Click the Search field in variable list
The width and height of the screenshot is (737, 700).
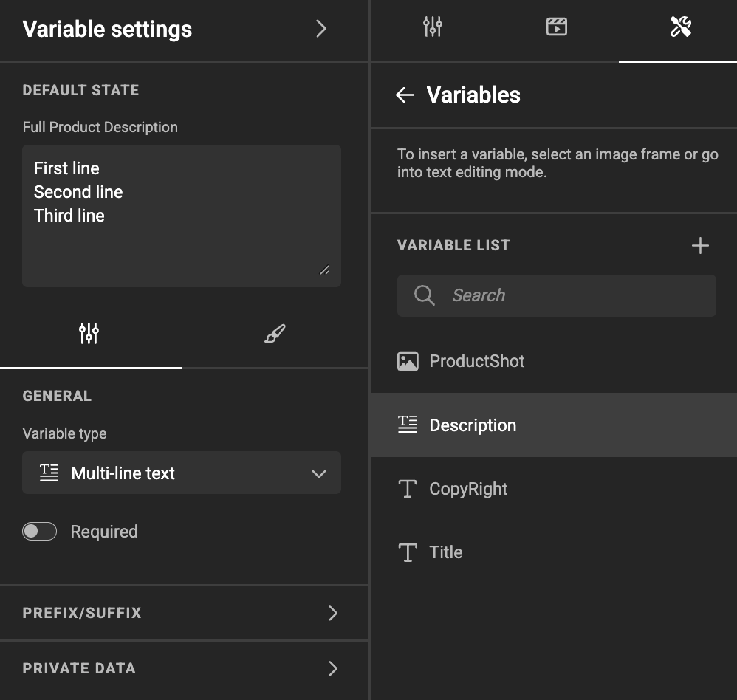pyautogui.click(x=557, y=295)
